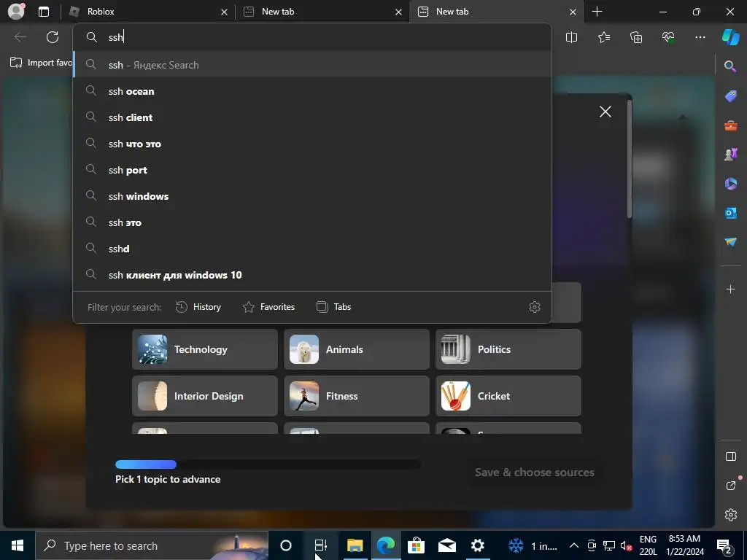
Task: Open the sidebar Search icon
Action: [730, 66]
